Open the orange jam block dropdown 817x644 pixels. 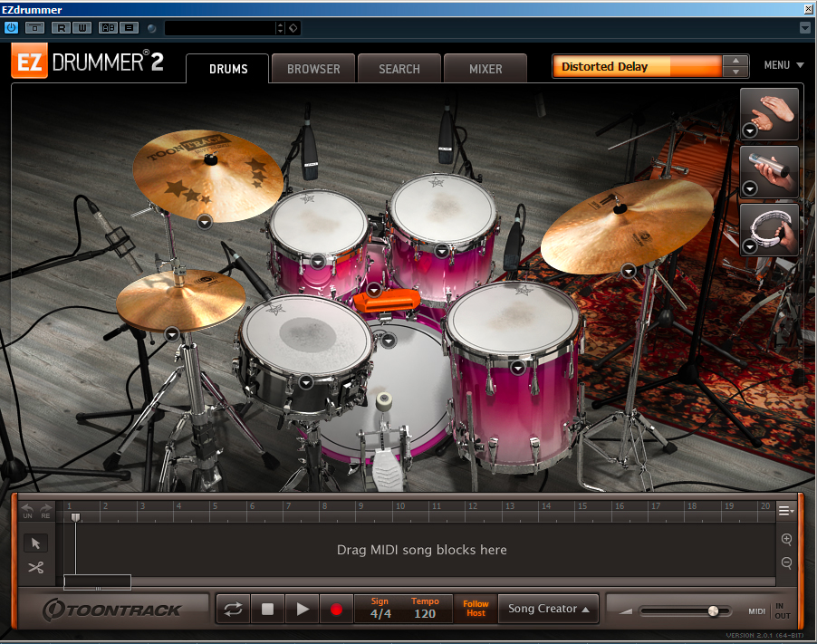pyautogui.click(x=374, y=289)
